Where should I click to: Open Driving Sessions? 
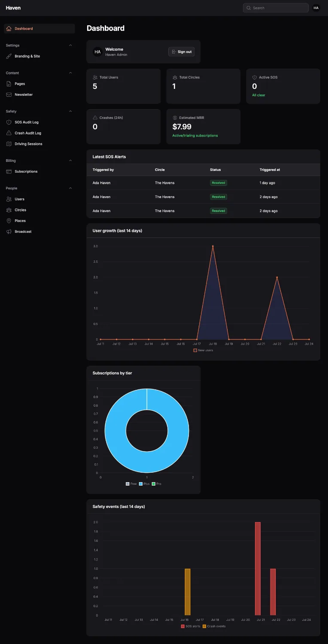click(39, 144)
